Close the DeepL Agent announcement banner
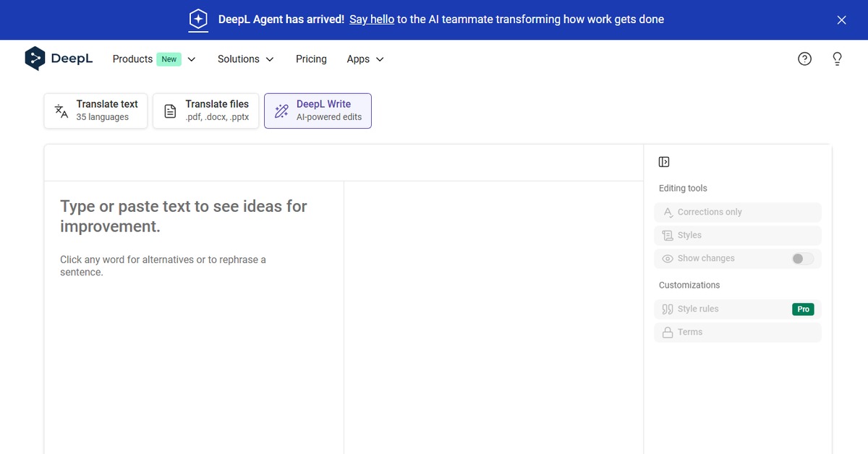868x454 pixels. pos(841,20)
